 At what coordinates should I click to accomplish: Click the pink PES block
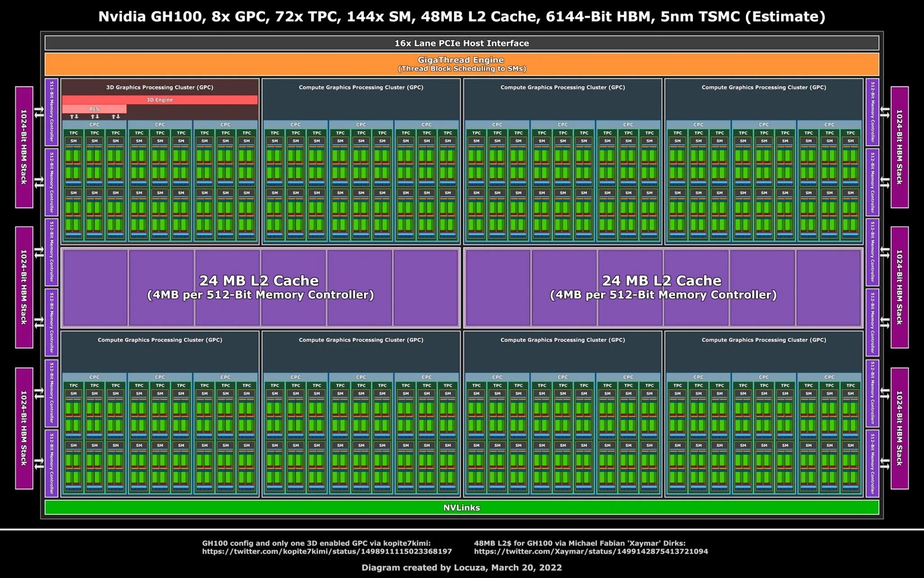click(94, 109)
